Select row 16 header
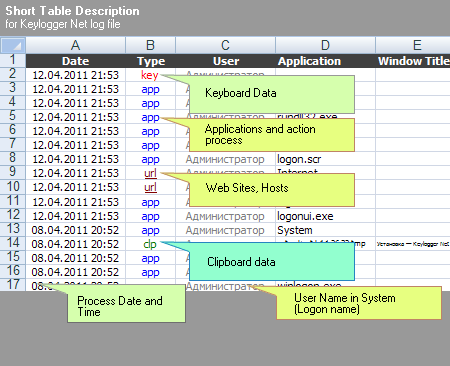Viewport: 450px width, 366px height. [13, 271]
